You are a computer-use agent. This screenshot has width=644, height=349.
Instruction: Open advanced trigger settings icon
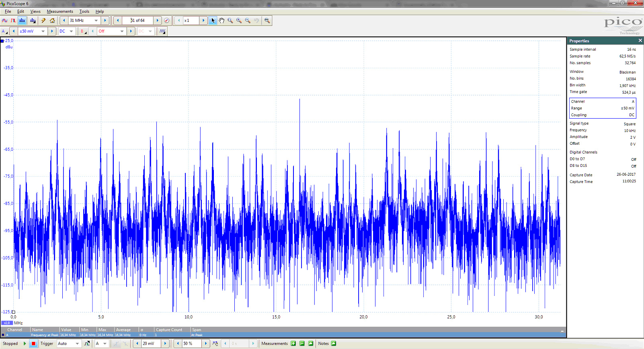click(87, 344)
